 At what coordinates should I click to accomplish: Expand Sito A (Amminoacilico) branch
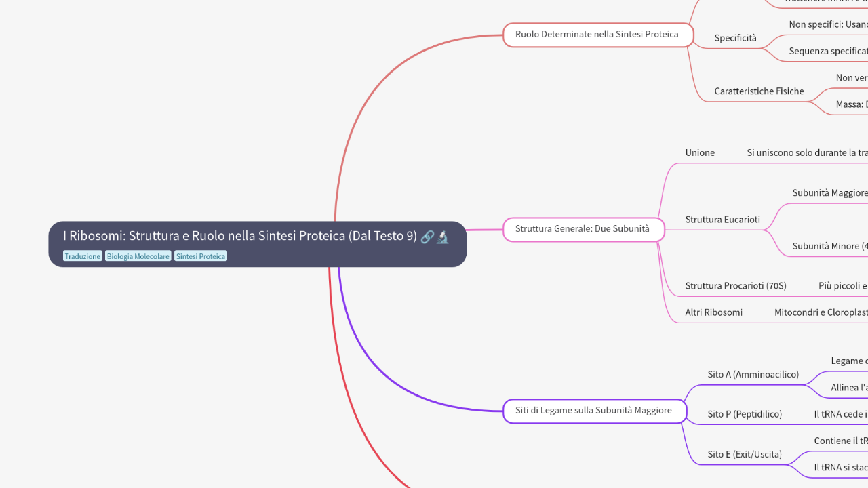click(753, 374)
